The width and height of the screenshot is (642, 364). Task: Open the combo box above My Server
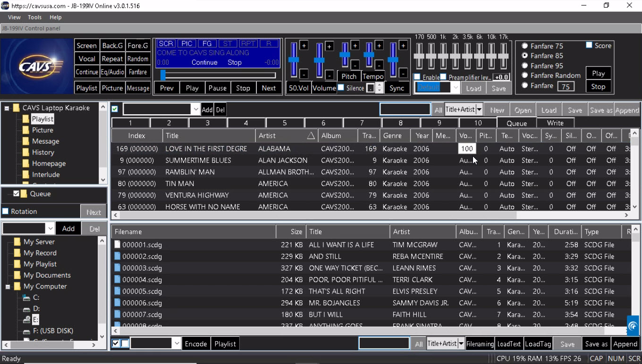(50, 229)
